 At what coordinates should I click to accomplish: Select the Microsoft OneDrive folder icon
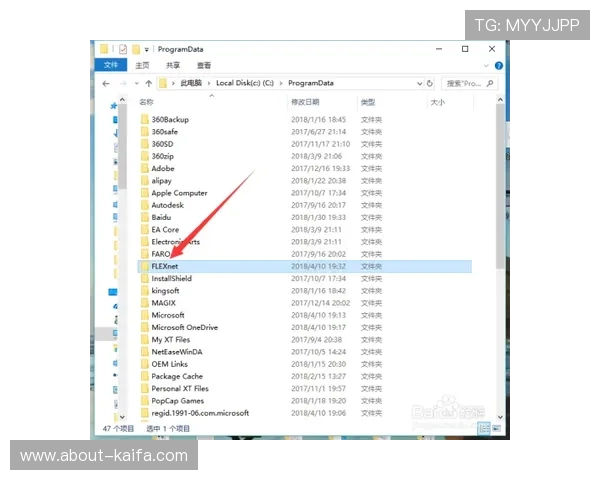(x=145, y=328)
